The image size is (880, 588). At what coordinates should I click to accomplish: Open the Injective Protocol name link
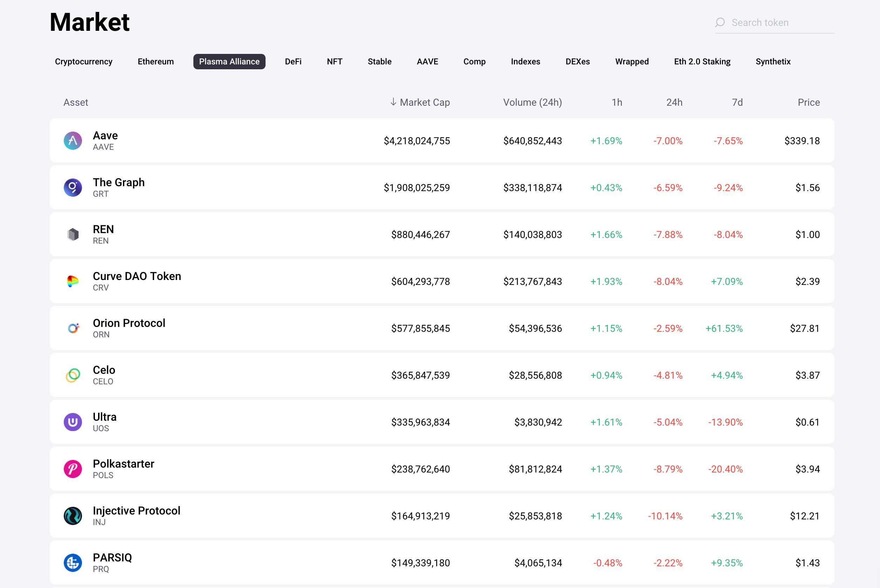point(137,510)
